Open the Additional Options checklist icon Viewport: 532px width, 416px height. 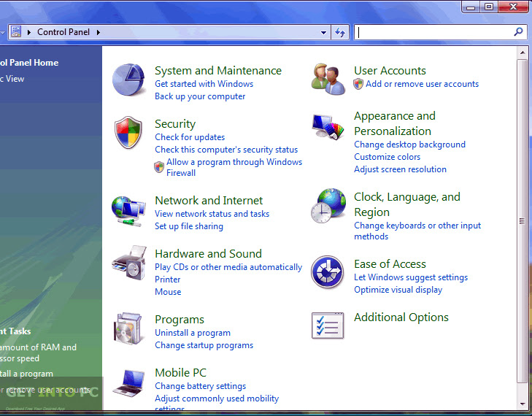coord(328,326)
